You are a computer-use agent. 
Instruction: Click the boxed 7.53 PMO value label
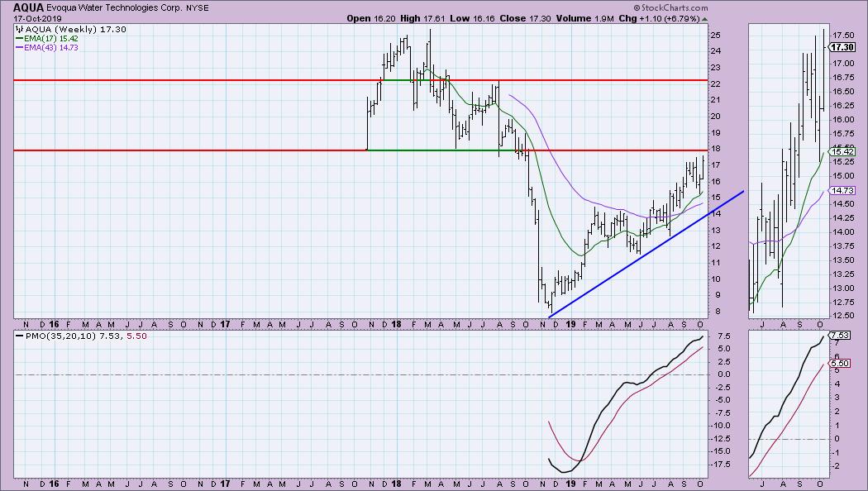coord(841,336)
